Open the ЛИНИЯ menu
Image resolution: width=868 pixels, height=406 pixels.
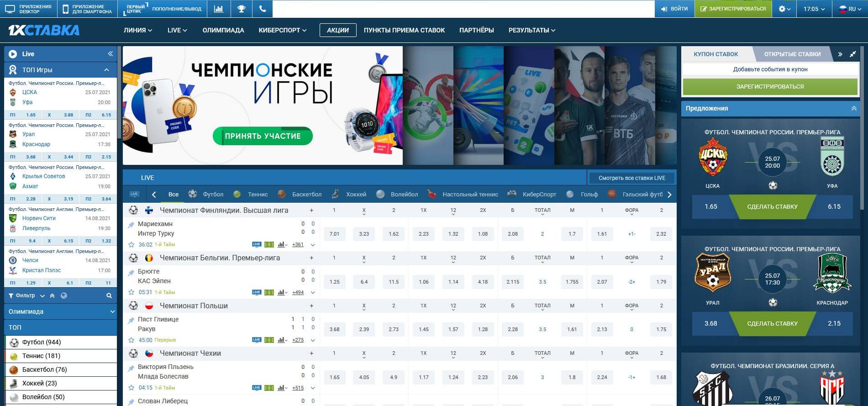(x=137, y=30)
